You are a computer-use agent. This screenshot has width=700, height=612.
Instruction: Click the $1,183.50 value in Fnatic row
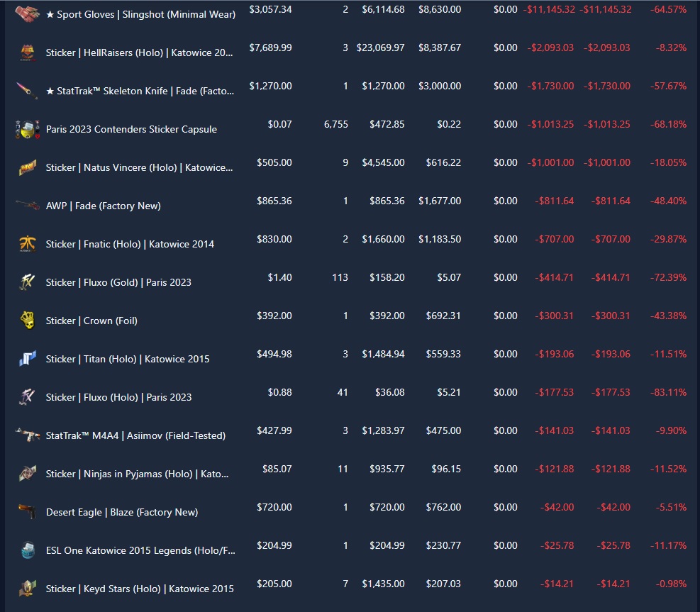pyautogui.click(x=440, y=240)
